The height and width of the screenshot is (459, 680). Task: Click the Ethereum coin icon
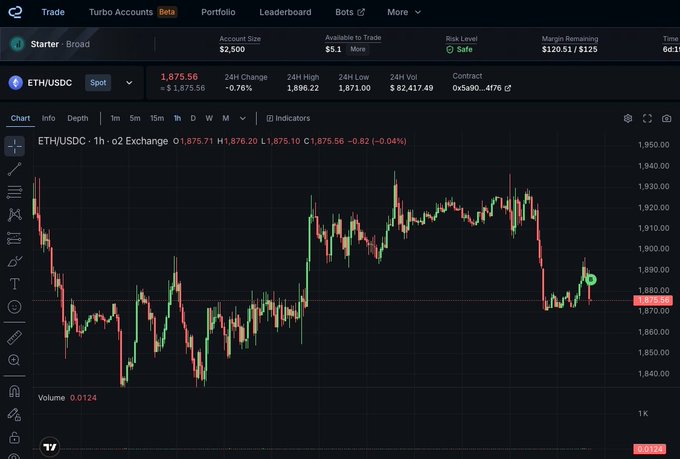[x=16, y=82]
